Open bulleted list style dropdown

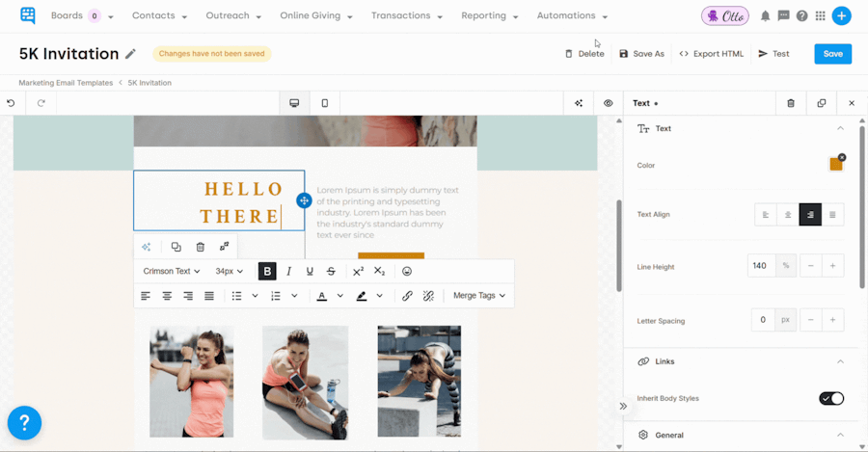pyautogui.click(x=256, y=296)
